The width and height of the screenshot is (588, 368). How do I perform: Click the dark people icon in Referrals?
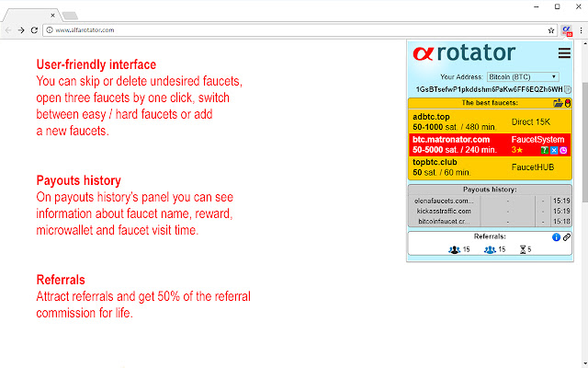(455, 249)
